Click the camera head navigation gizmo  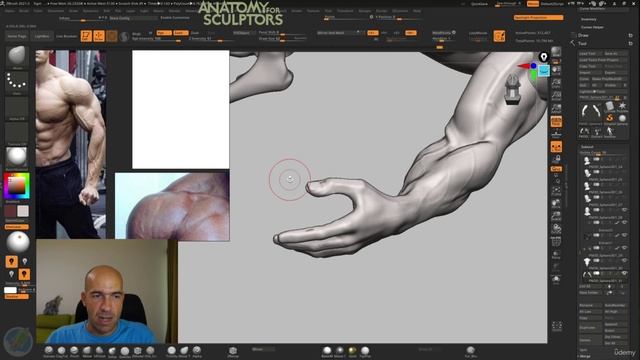tap(513, 88)
